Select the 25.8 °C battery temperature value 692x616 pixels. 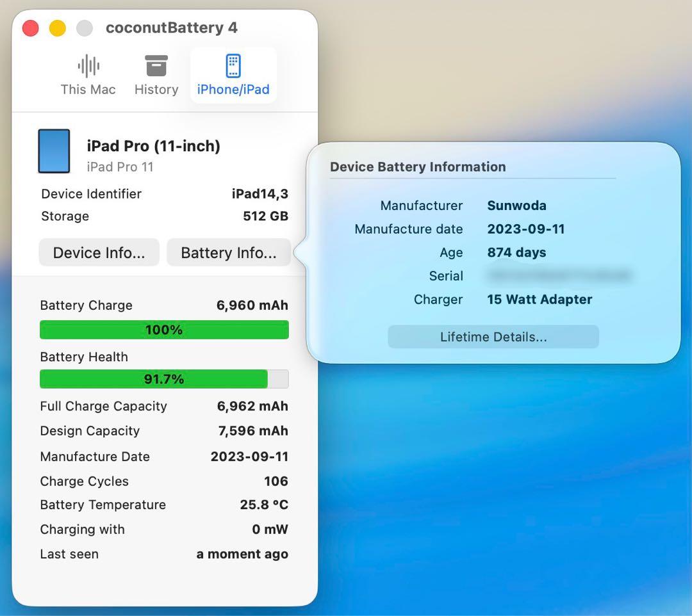pyautogui.click(x=264, y=505)
